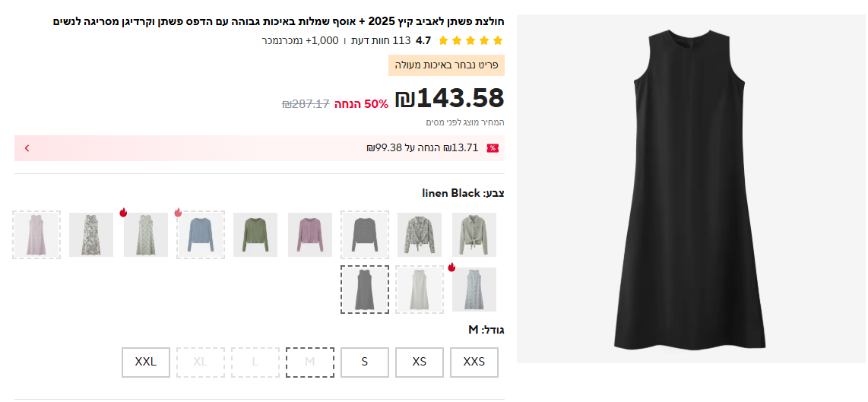Viewport: 868px width, 402px height.
Task: Select the pink cardigan color option
Action: tap(310, 235)
